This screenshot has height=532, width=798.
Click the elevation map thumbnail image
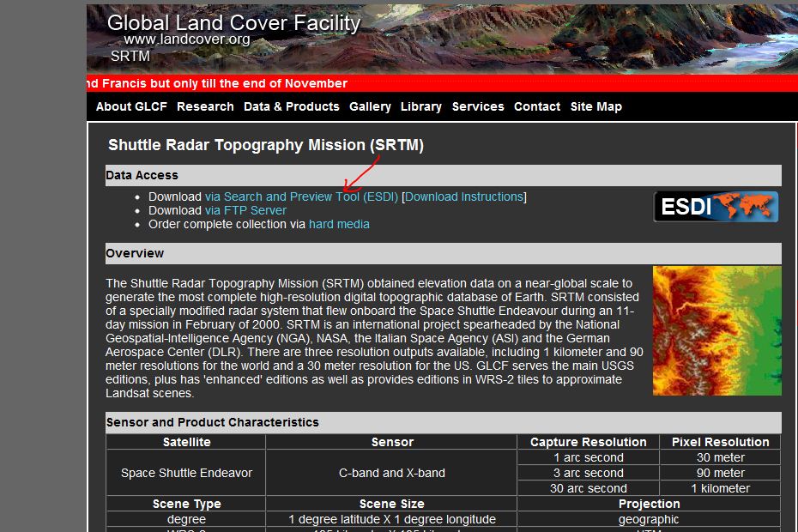pyautogui.click(x=716, y=330)
